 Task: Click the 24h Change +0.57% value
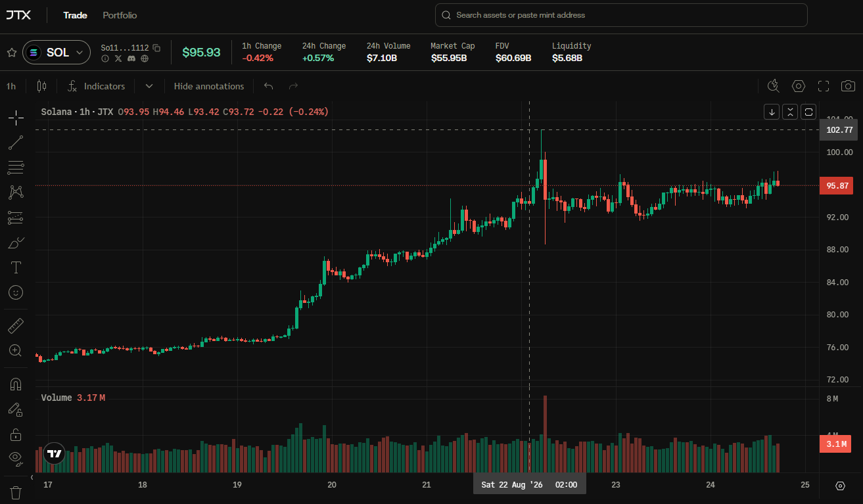[318, 58]
